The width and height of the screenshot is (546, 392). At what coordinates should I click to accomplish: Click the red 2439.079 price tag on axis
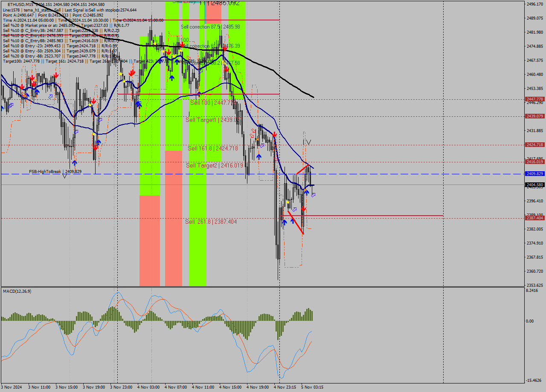[x=535, y=116]
